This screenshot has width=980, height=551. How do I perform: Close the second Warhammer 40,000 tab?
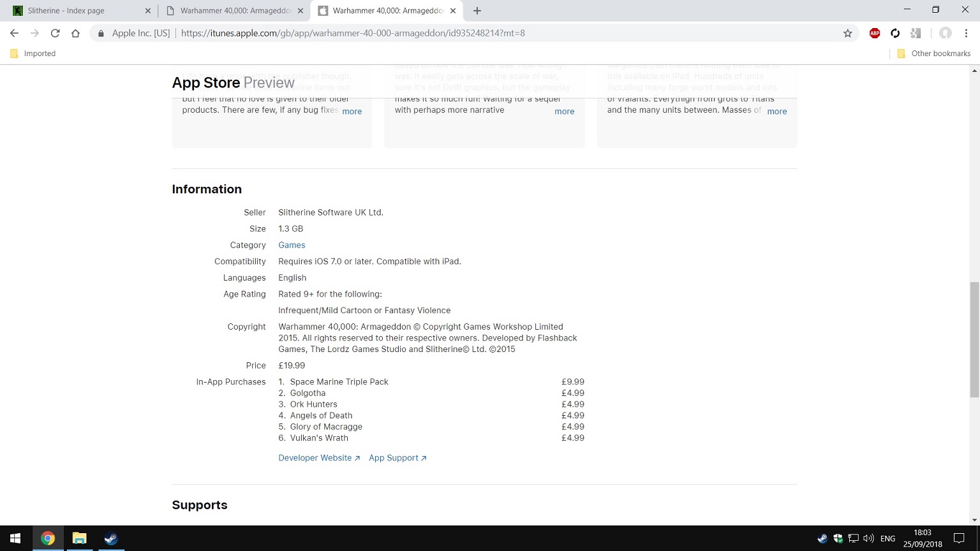coord(301,11)
